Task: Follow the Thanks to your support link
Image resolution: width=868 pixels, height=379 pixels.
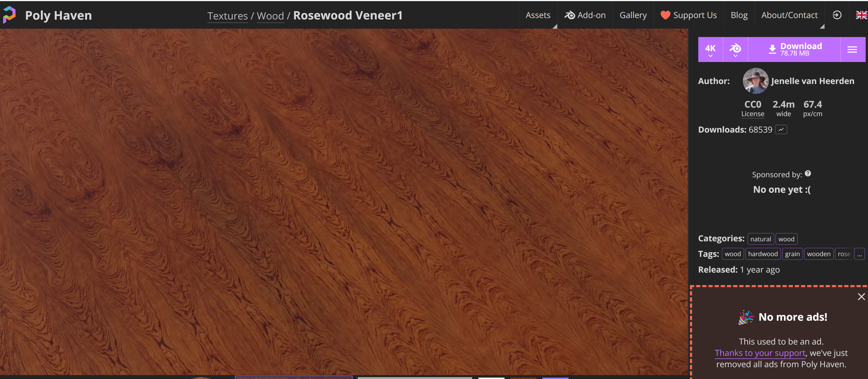Action: tap(760, 353)
